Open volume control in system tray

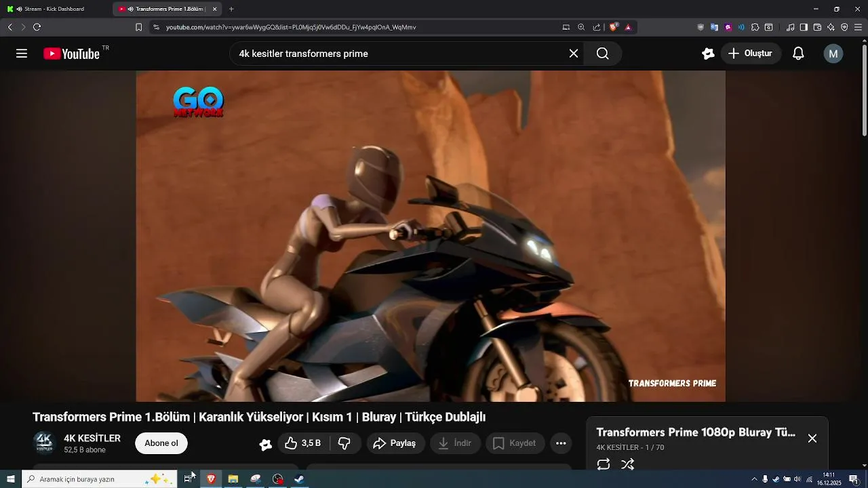pos(797,479)
